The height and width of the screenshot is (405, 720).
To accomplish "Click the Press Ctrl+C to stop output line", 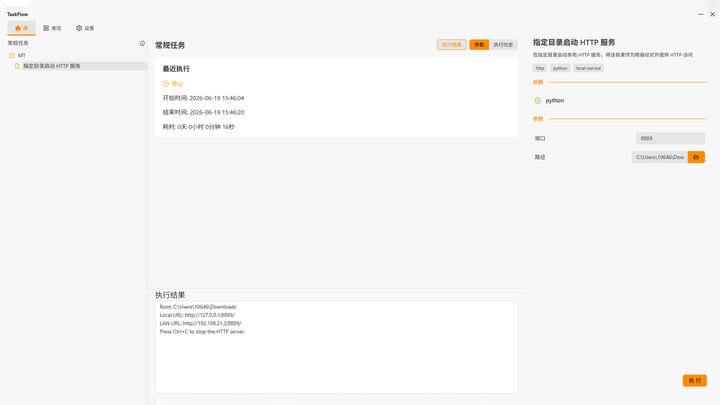I will pos(202,332).
